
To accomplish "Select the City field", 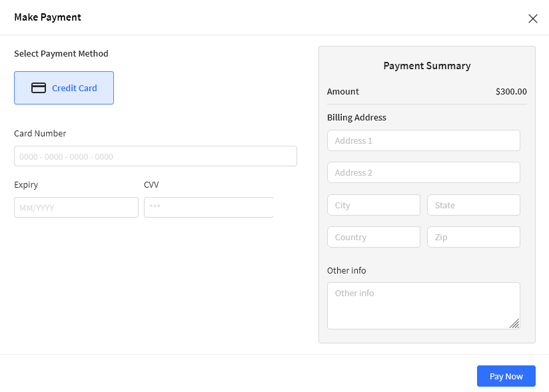I will click(x=374, y=205).
